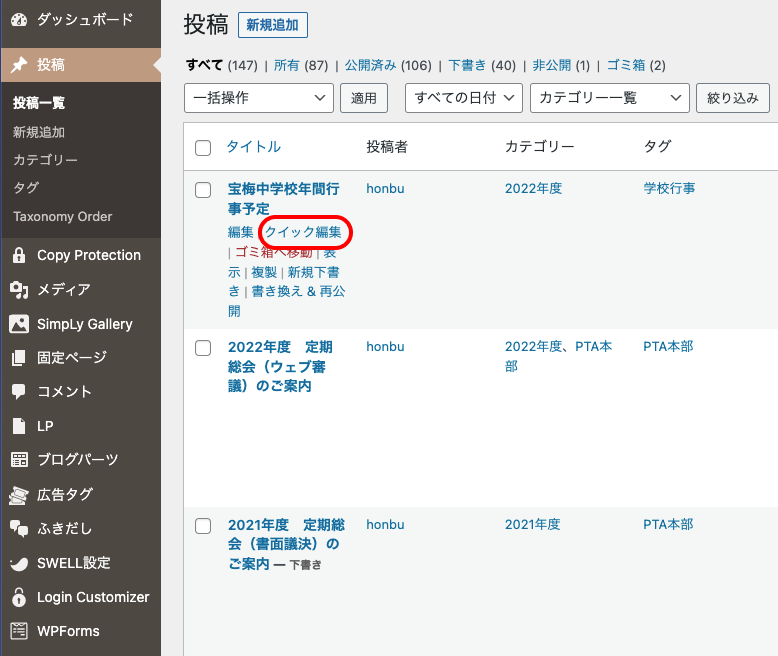Open comments via the speech bubble icon

[x=18, y=392]
